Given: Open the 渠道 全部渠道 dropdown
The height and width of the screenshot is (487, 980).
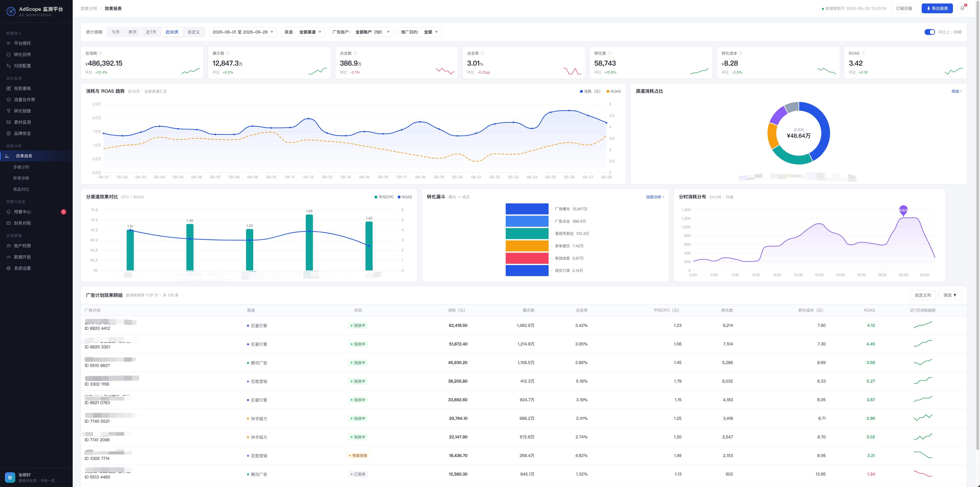Looking at the screenshot, I should [x=303, y=32].
